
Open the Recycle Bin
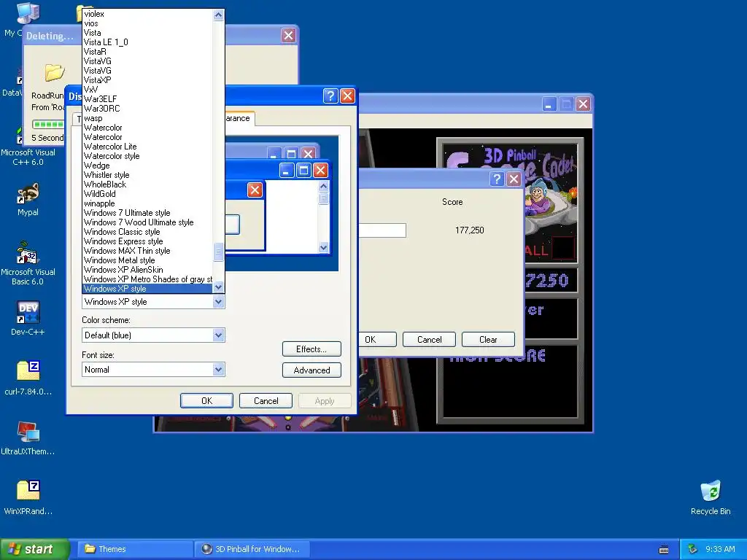(711, 497)
